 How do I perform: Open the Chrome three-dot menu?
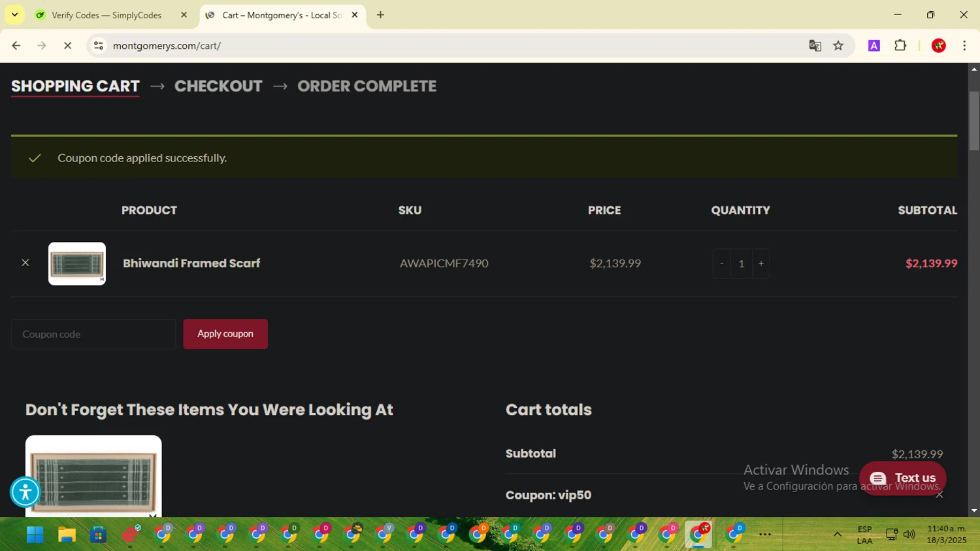964,46
